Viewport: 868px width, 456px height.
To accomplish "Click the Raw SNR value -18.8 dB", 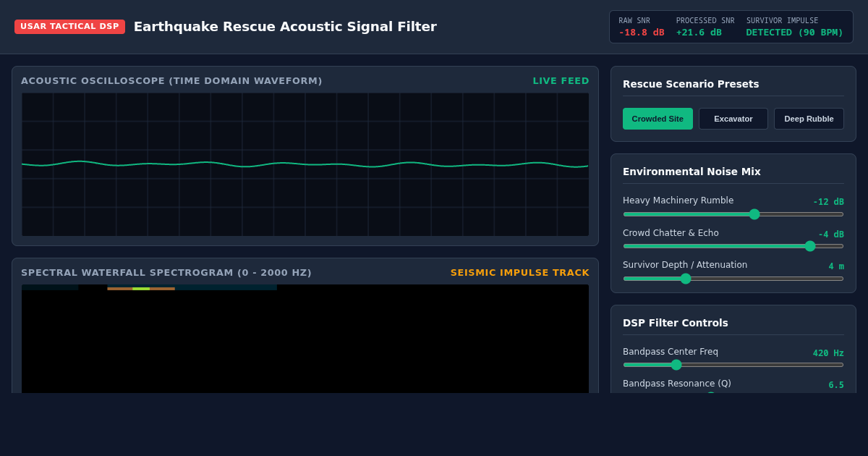I will coord(642,33).
